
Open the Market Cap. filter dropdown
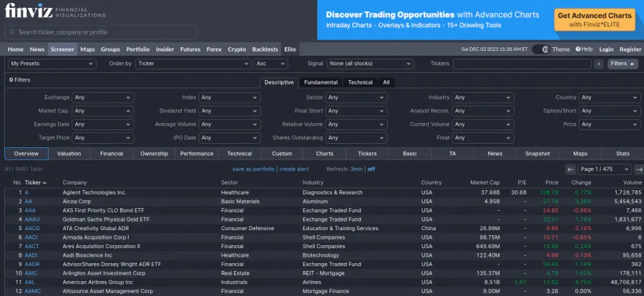click(102, 111)
